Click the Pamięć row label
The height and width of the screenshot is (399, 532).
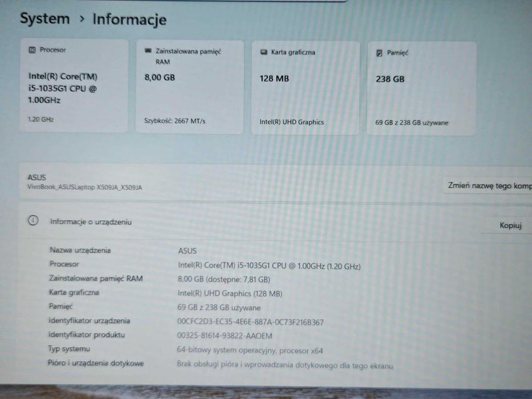click(61, 306)
